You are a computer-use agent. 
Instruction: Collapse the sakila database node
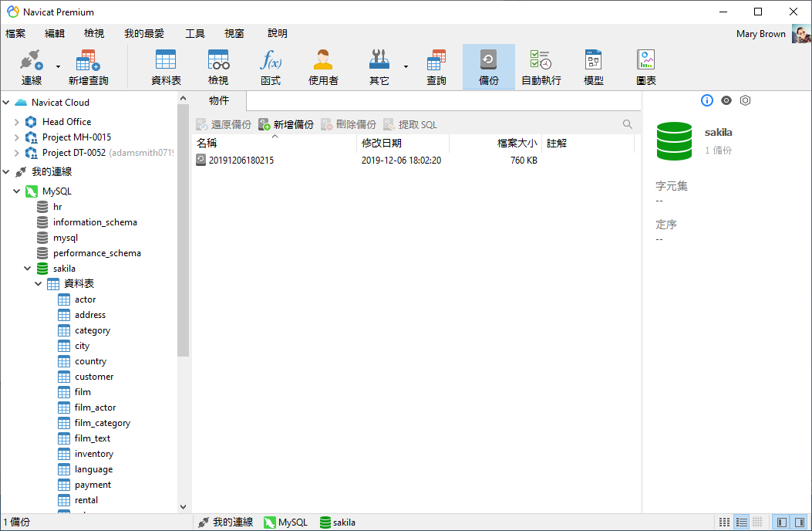click(x=29, y=269)
